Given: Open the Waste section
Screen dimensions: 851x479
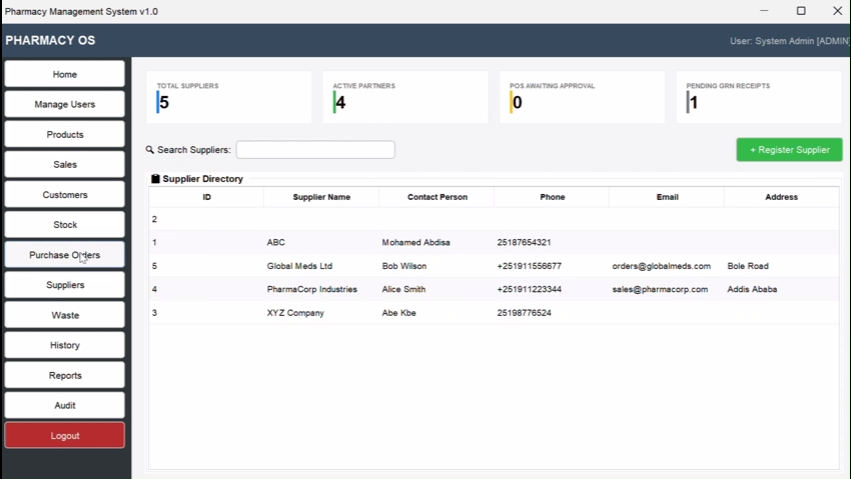Looking at the screenshot, I should tap(65, 315).
